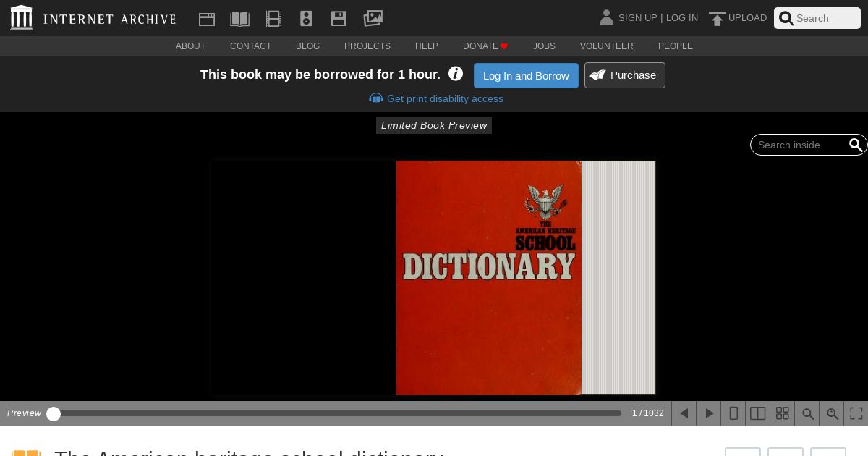Viewport: 868px width, 456px height.
Task: Click the print disability headphone icon
Action: point(376,98)
